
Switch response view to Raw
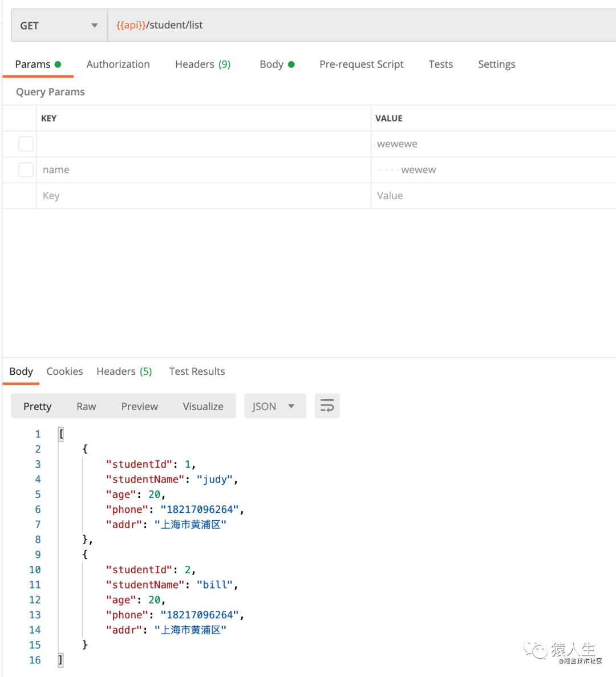pyautogui.click(x=86, y=406)
